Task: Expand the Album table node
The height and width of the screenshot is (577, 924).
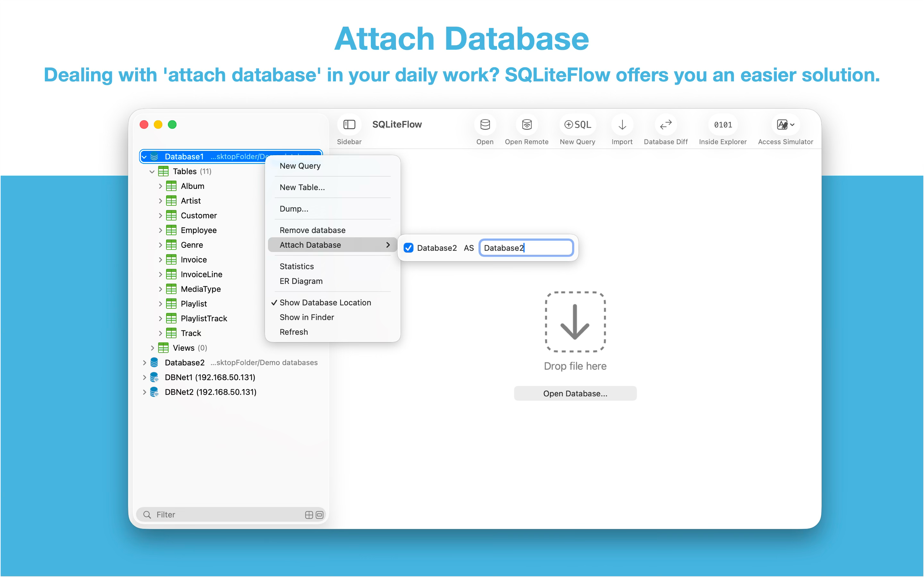Action: (x=160, y=186)
